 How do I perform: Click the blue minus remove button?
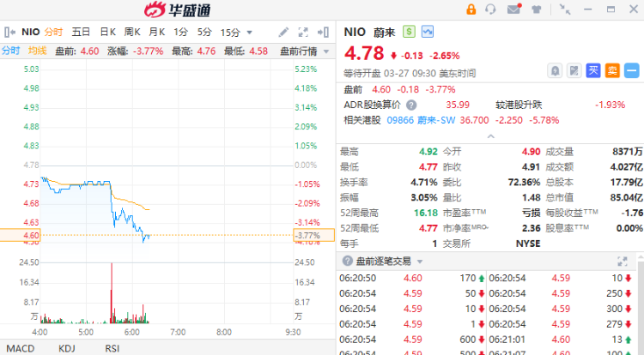tap(631, 70)
